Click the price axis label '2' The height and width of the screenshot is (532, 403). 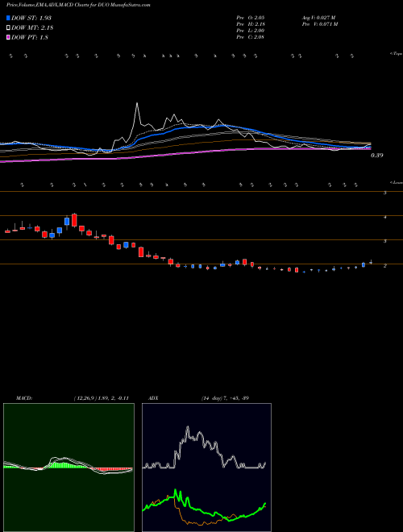pyautogui.click(x=385, y=266)
